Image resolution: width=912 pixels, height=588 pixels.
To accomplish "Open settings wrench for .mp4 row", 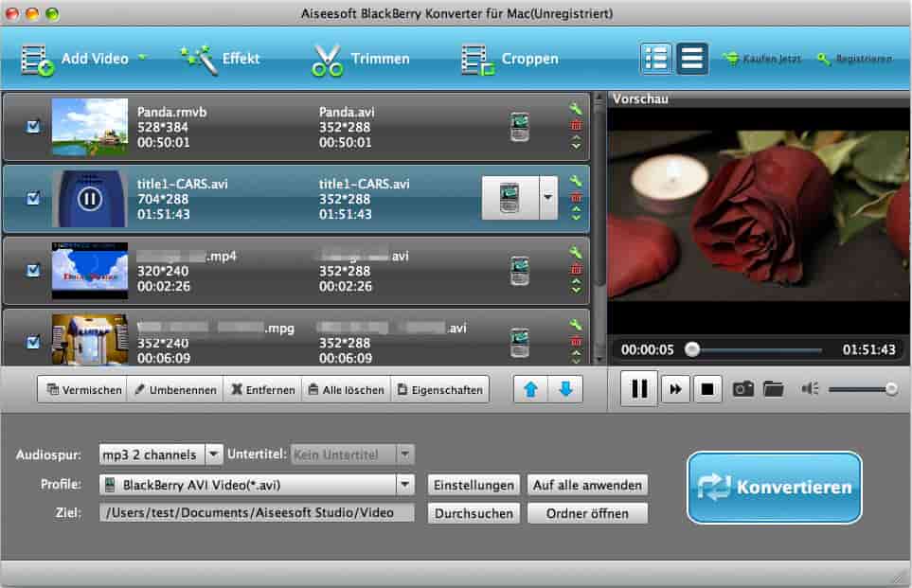I will (575, 253).
